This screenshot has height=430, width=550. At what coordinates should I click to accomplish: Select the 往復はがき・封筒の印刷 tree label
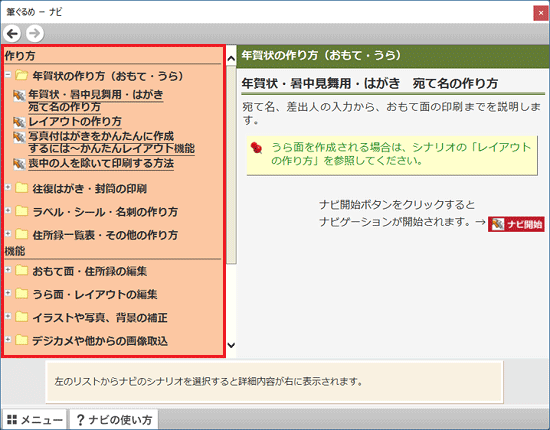89,189
